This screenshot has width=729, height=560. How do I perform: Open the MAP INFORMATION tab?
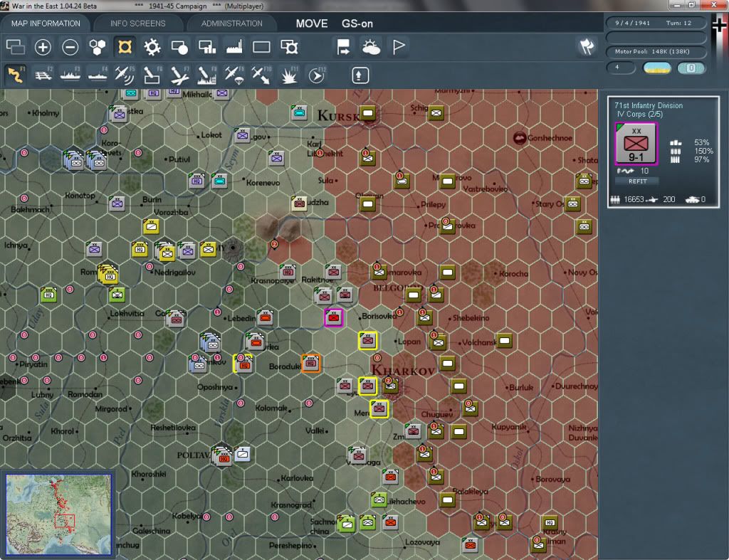(x=46, y=23)
